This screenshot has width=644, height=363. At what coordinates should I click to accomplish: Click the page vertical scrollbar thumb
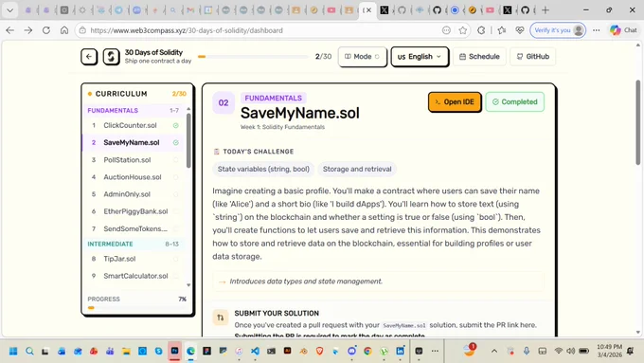pos(637,122)
